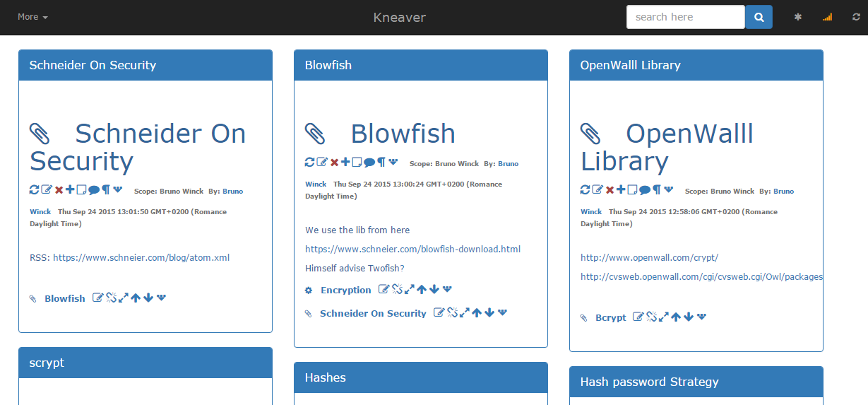Open the schneier.com atom.xml RSS link
This screenshot has width=868, height=405.
pyautogui.click(x=141, y=257)
